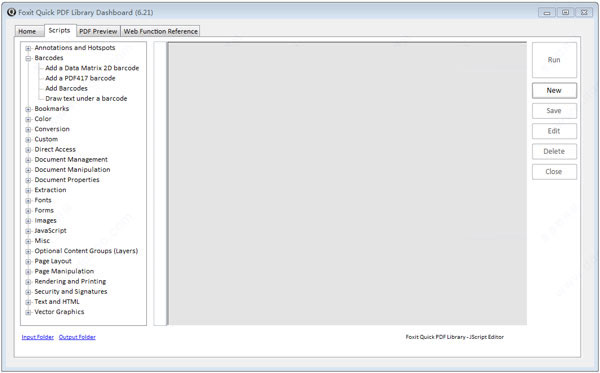
Task: Click the Run button
Action: [x=554, y=60]
